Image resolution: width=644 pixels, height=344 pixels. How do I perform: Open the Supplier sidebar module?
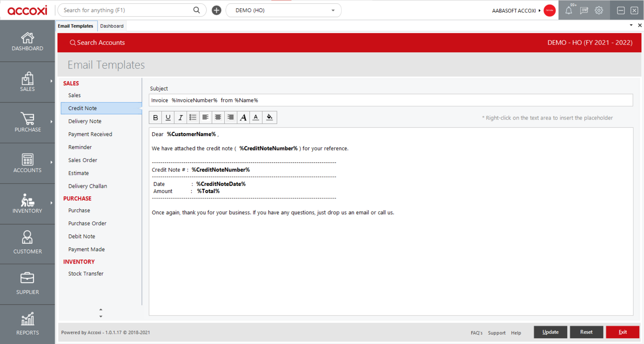coord(28,284)
